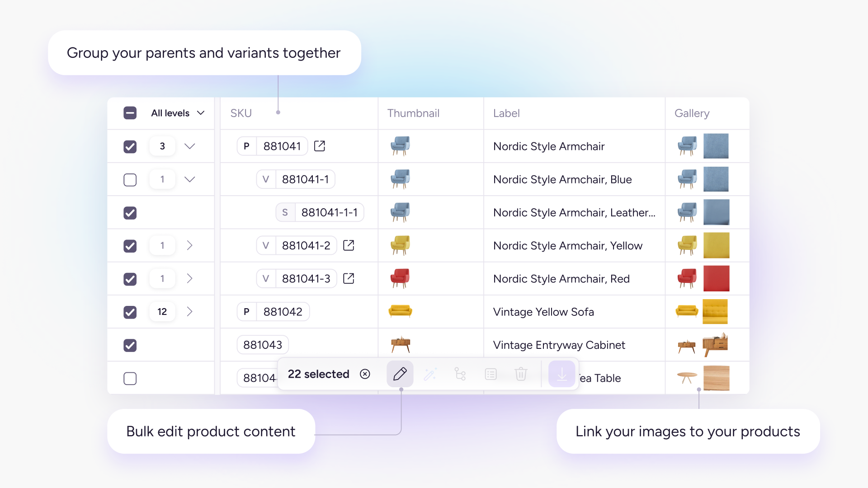Image resolution: width=868 pixels, height=488 pixels.
Task: Open the All levels dropdown
Action: tap(178, 113)
